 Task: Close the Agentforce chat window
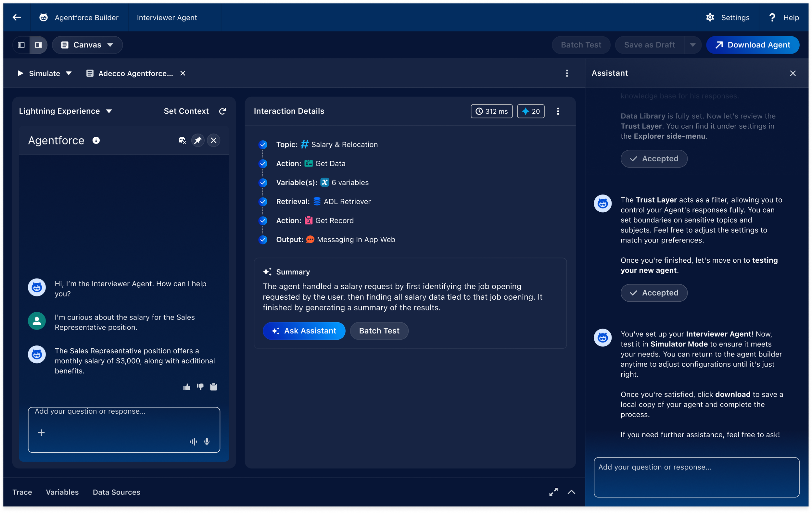click(x=213, y=140)
